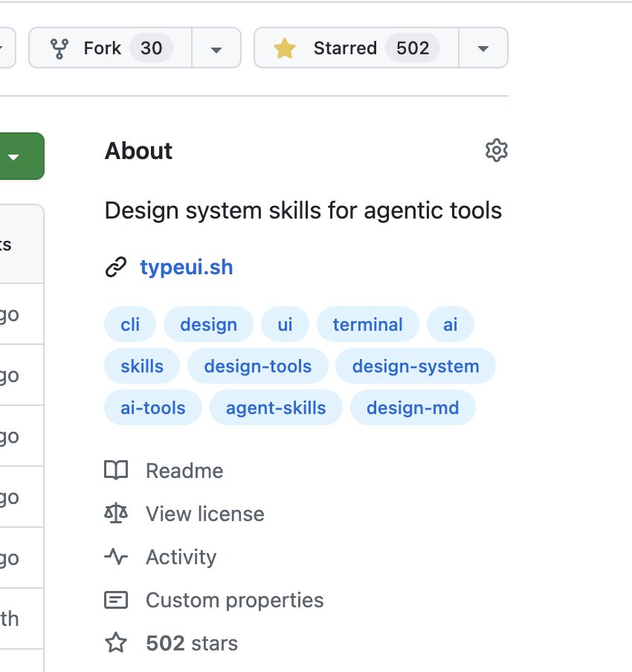
Task: Click the description "Design system skills for agentic tools"
Action: tap(303, 210)
